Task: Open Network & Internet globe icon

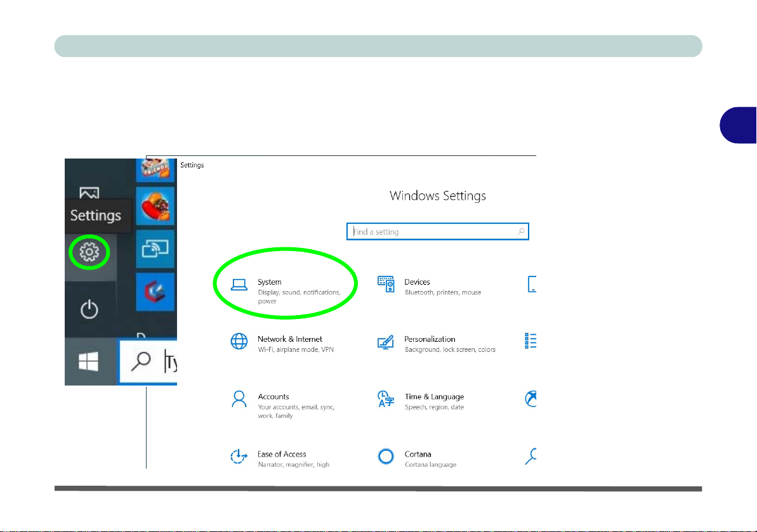Action: pos(239,341)
